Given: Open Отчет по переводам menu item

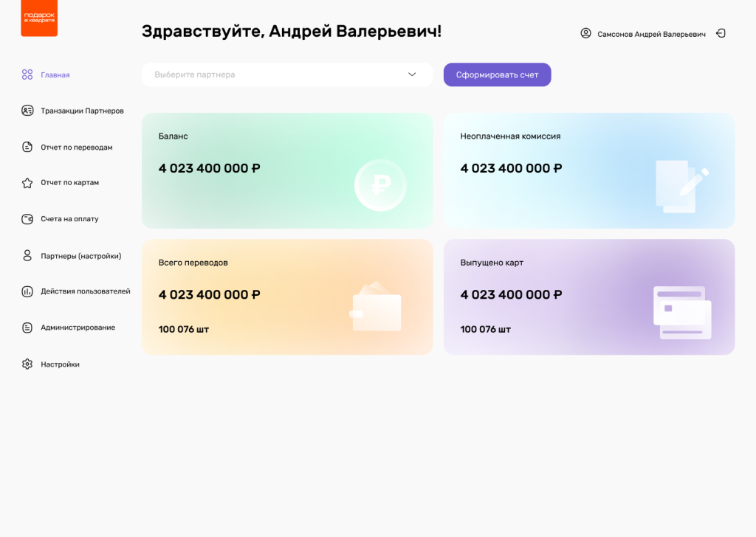Looking at the screenshot, I should tap(77, 148).
